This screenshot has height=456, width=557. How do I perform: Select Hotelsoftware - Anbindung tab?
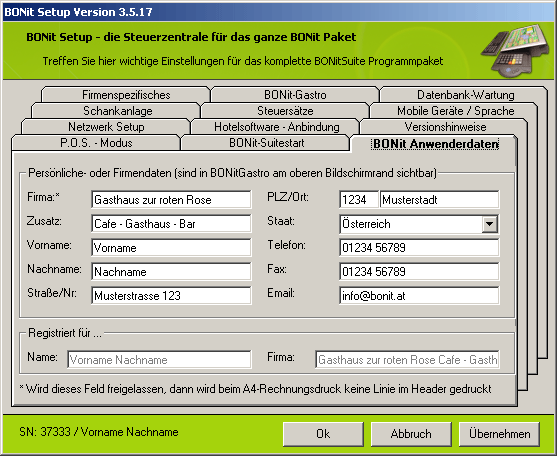(x=276, y=126)
